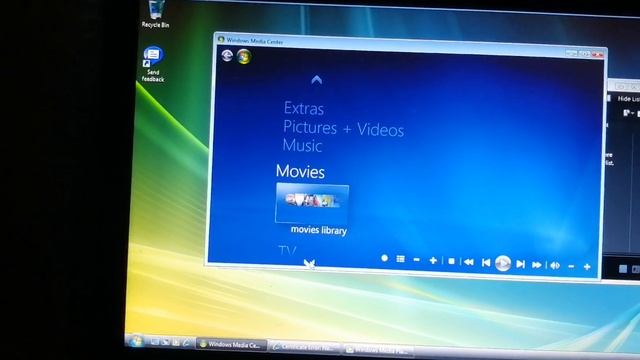
Task: Click fourth quick launch icon on the taskbar
Action: [x=186, y=343]
